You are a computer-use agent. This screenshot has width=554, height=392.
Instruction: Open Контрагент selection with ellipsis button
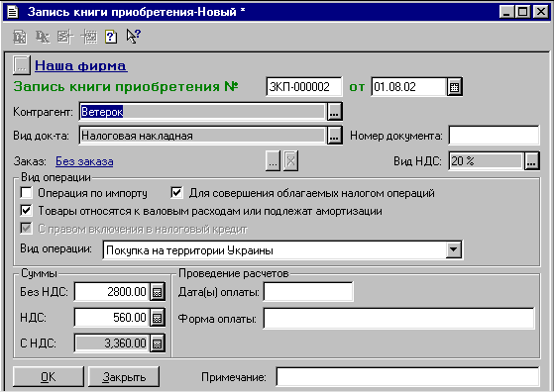pos(334,112)
